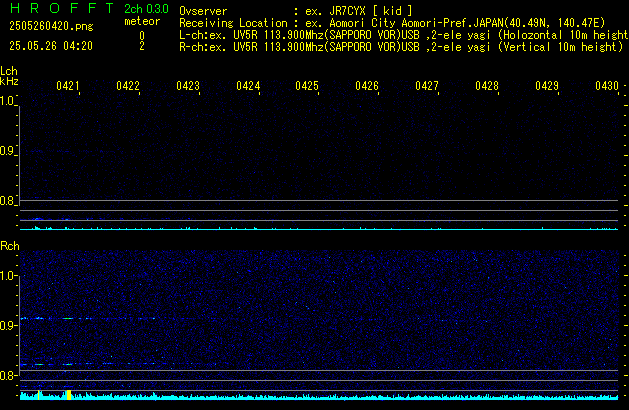629x410 pixels.
Task: Click the meteor count value 2
Action: pos(142,46)
